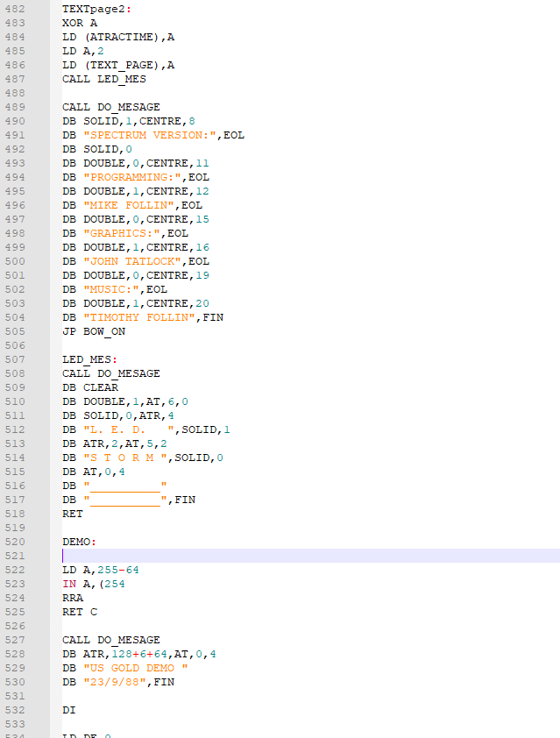Click the LD A,2 instruction
The width and height of the screenshot is (560, 738).
click(x=83, y=51)
